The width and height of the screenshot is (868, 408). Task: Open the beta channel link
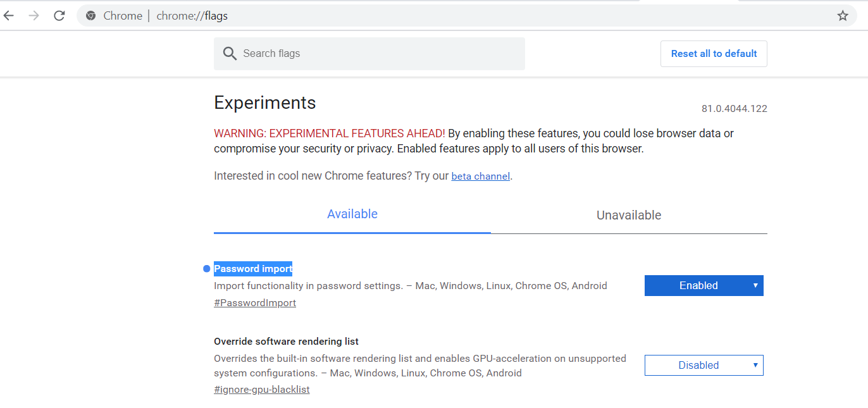pos(480,176)
